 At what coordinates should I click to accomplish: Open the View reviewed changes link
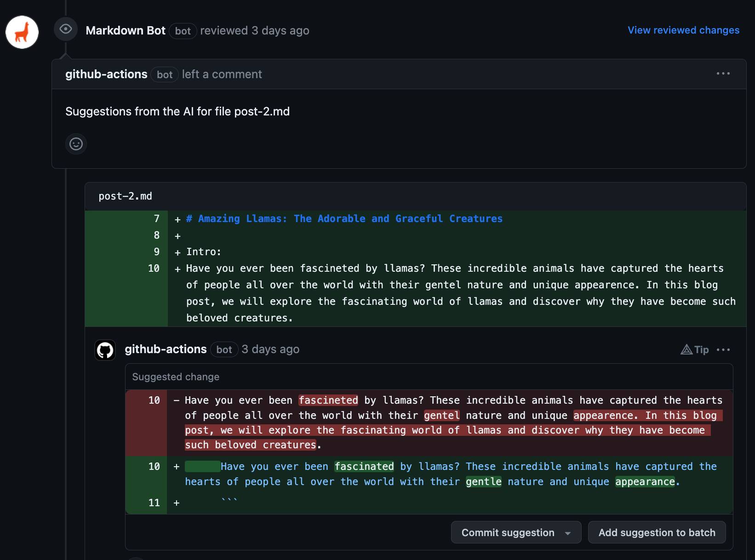(683, 30)
